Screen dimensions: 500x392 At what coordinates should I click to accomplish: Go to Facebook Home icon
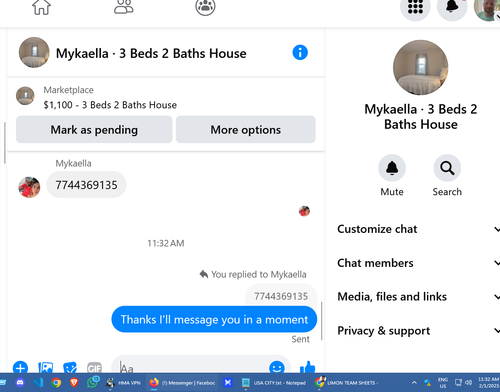click(41, 6)
